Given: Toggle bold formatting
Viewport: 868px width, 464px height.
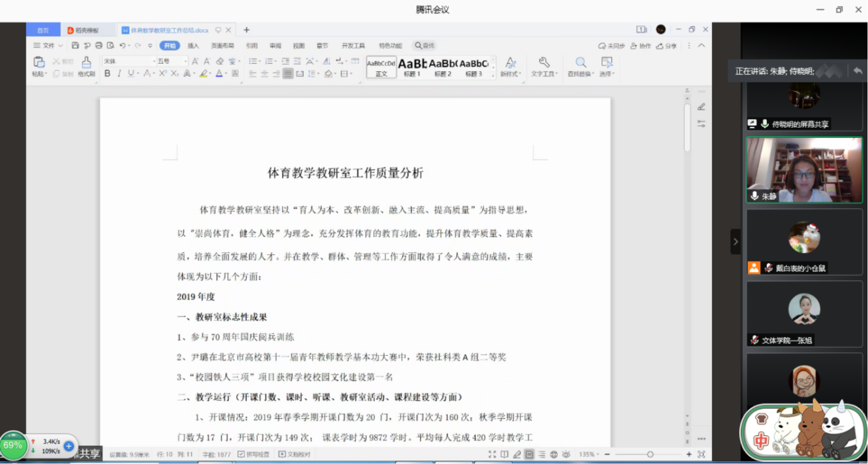Looking at the screenshot, I should [x=107, y=74].
